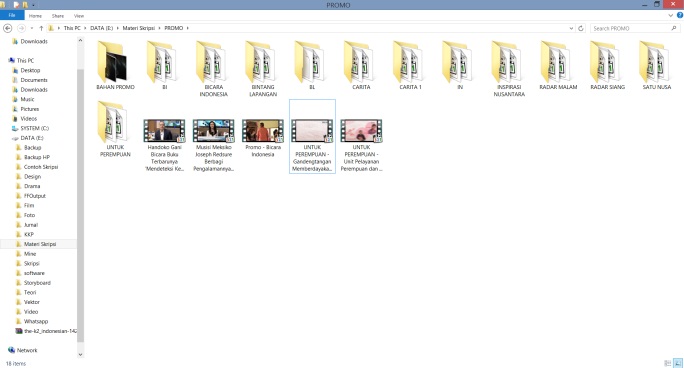Switch to large icons view layout
Screen dimensions: 684x368
coord(678,363)
